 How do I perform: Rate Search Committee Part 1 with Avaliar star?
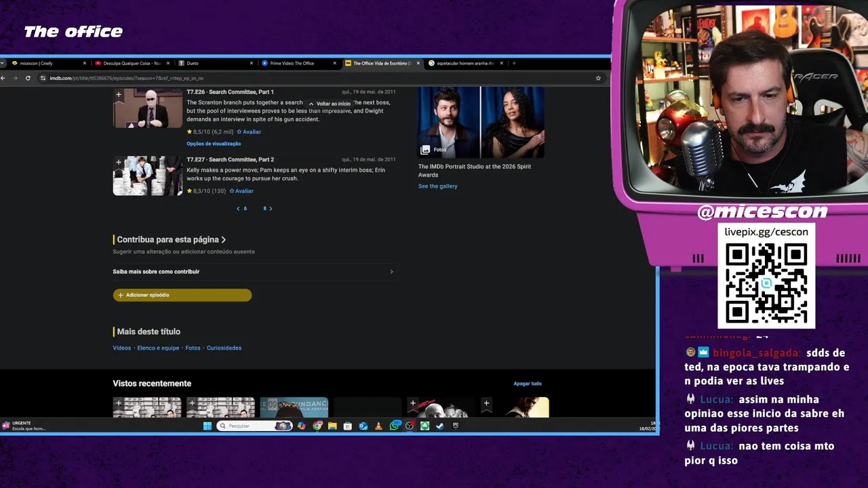click(x=249, y=131)
